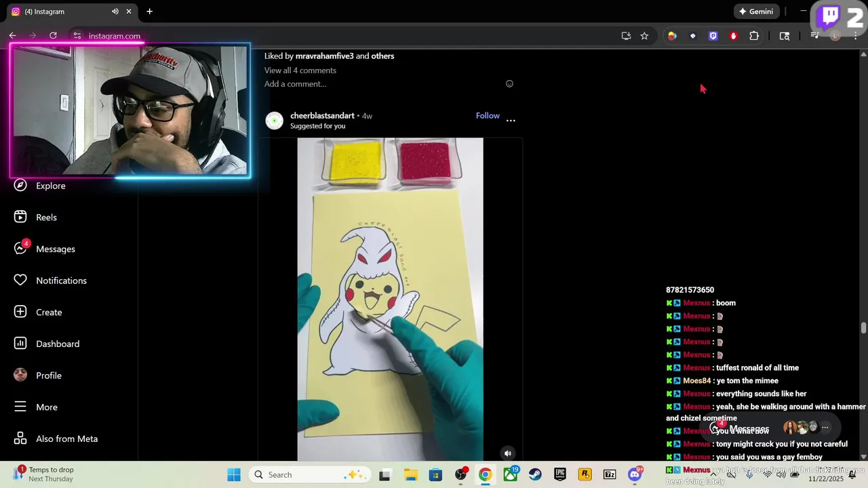
Task: Toggle sound on the reel video
Action: [507, 453]
